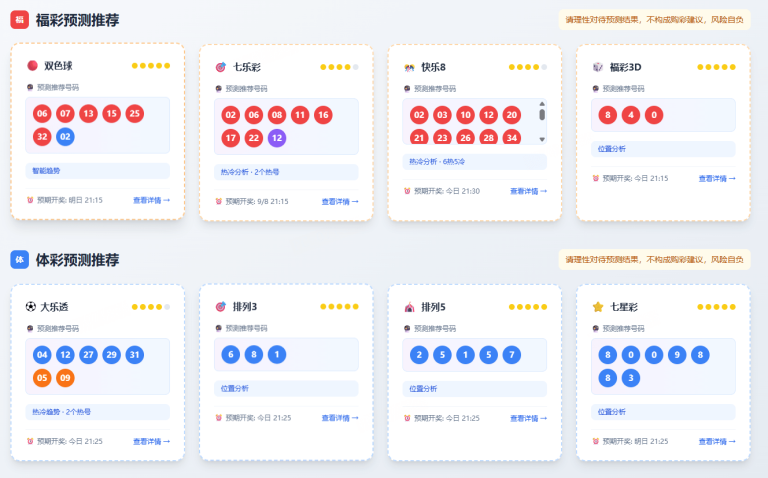
Task: View details of 排列3 prediction
Action: point(340,418)
